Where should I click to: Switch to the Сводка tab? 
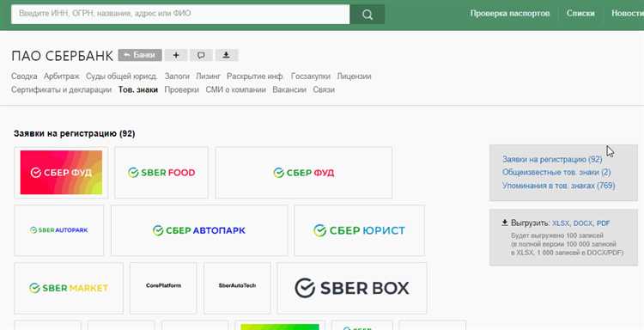pos(24,76)
